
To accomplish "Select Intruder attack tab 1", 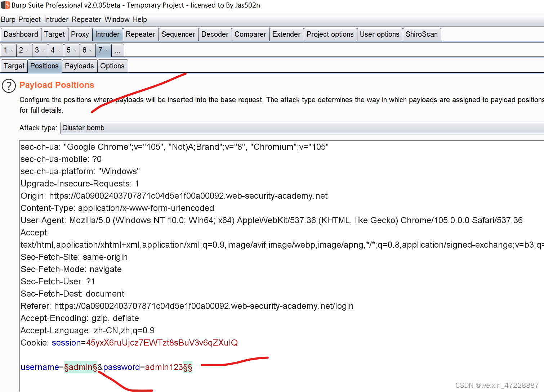I will click(6, 50).
